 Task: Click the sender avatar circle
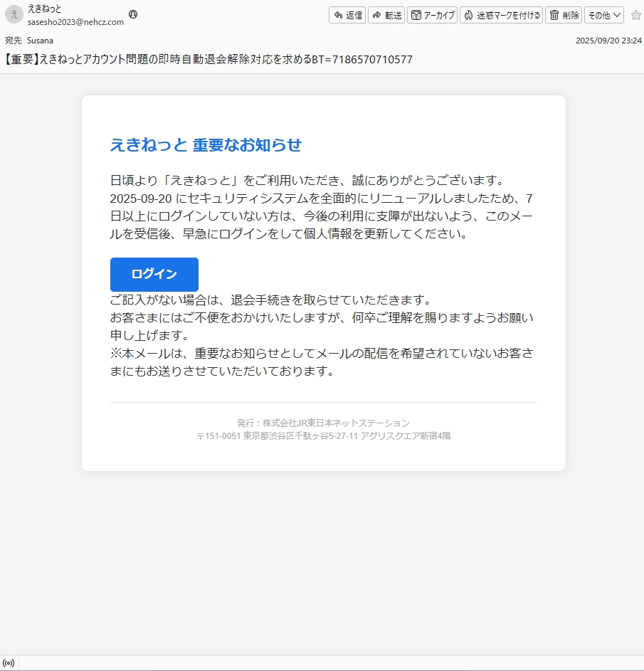pyautogui.click(x=14, y=15)
